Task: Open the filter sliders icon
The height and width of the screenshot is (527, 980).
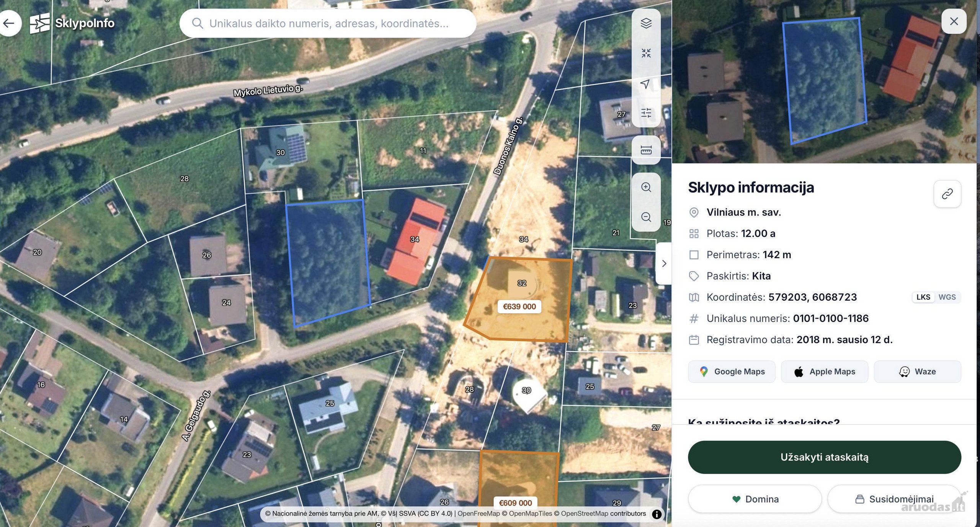Action: (646, 113)
